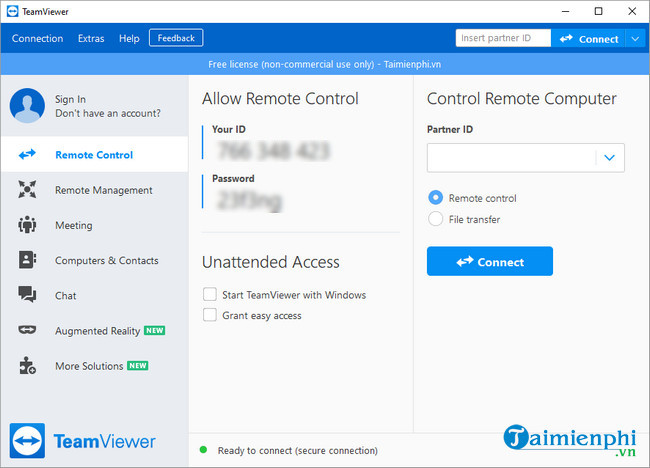The image size is (650, 468).
Task: Click the green connection status indicator
Action: [203, 450]
